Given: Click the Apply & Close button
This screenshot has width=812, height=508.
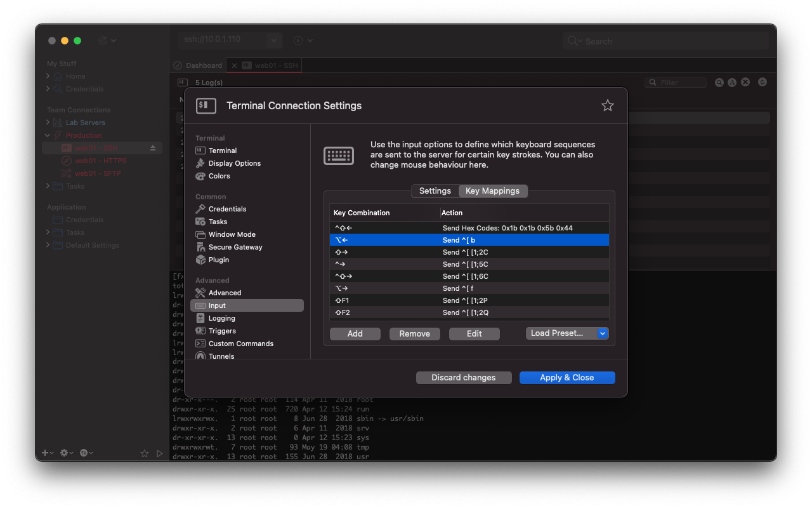Looking at the screenshot, I should click(x=567, y=377).
